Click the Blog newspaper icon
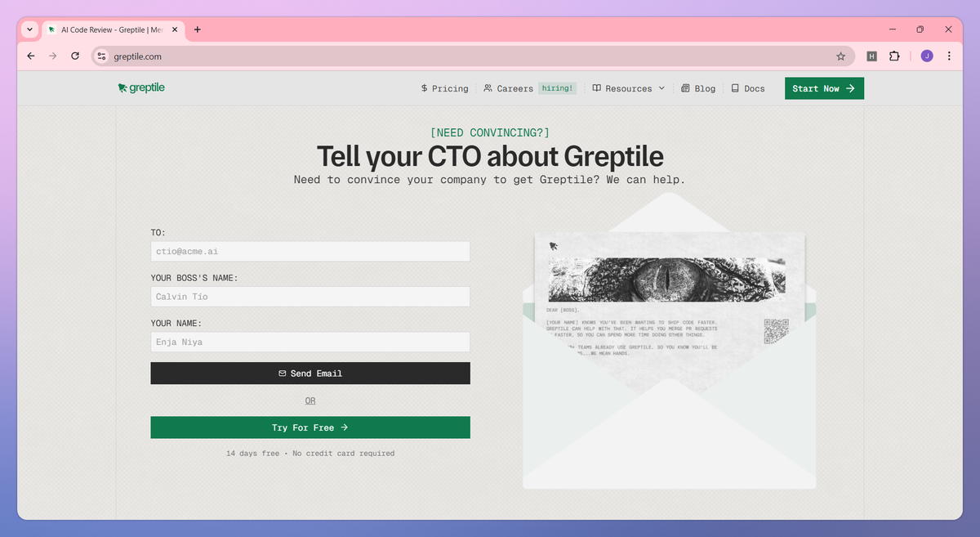The image size is (980, 537). [x=685, y=88]
